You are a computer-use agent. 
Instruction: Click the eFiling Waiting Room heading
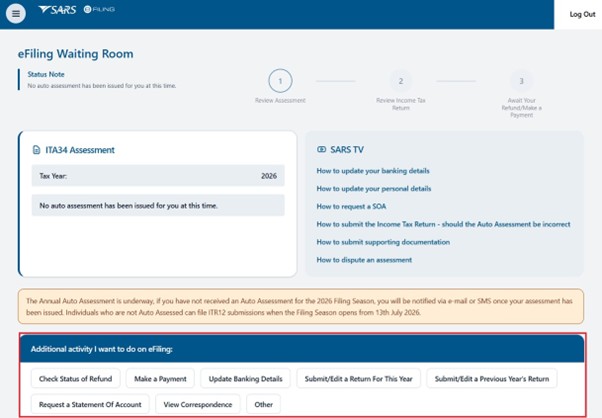click(x=76, y=54)
